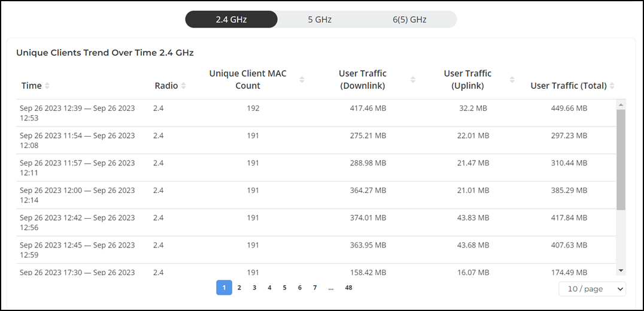This screenshot has width=644, height=311.
Task: Open page 7 of results
Action: 315,288
